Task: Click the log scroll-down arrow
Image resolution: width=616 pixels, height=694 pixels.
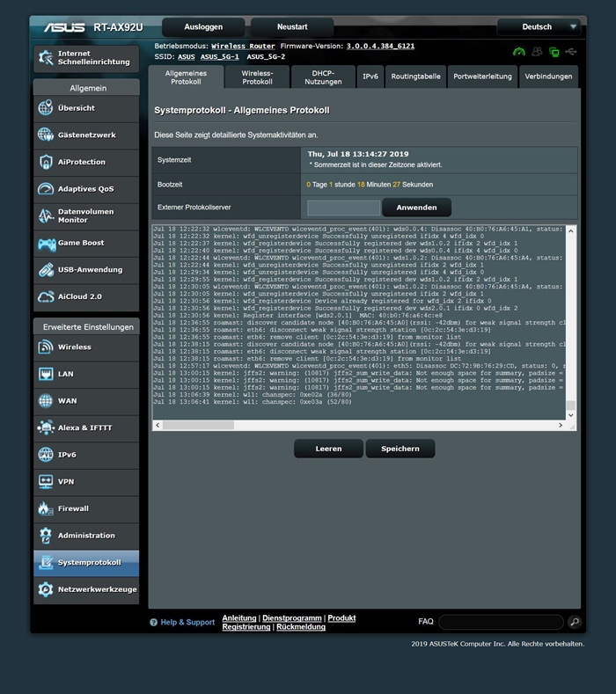Action: pyautogui.click(x=571, y=414)
